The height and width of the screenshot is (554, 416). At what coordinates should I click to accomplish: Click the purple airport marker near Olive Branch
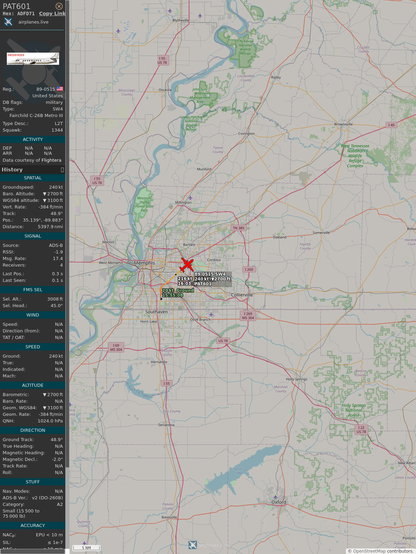pos(211,314)
